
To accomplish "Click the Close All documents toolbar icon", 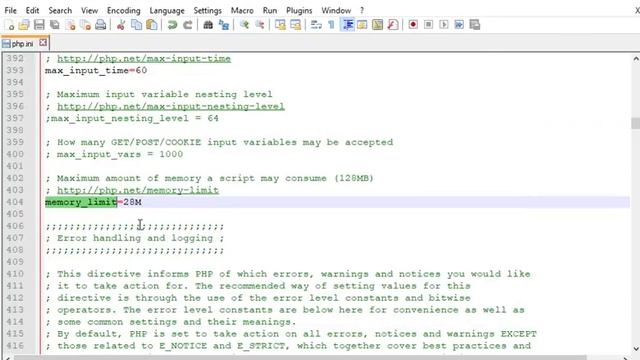I will (85, 25).
